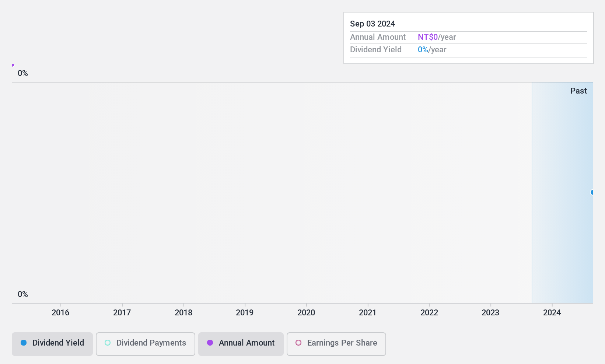Toggle the Dividend Payments series
Image resolution: width=605 pixels, height=364 pixels.
pos(146,344)
